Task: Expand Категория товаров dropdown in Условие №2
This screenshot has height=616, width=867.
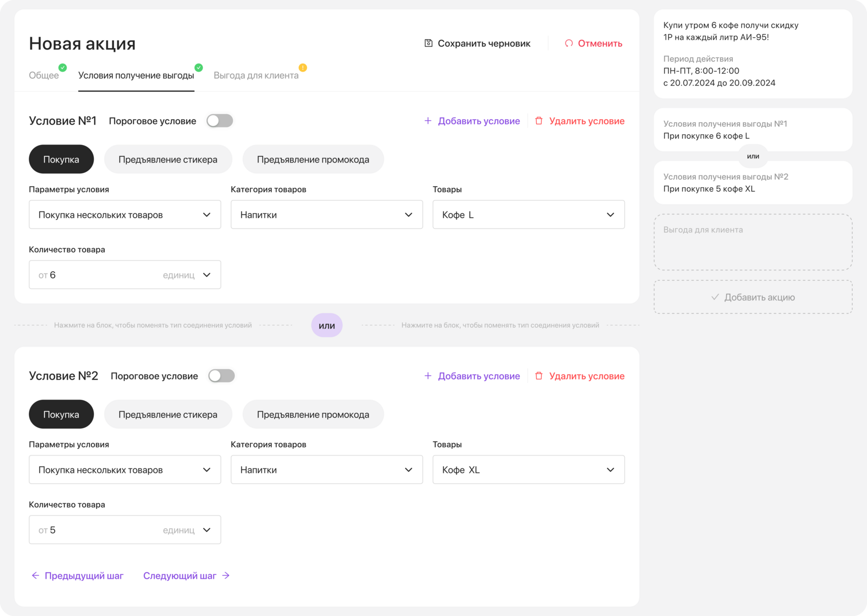Action: [327, 470]
